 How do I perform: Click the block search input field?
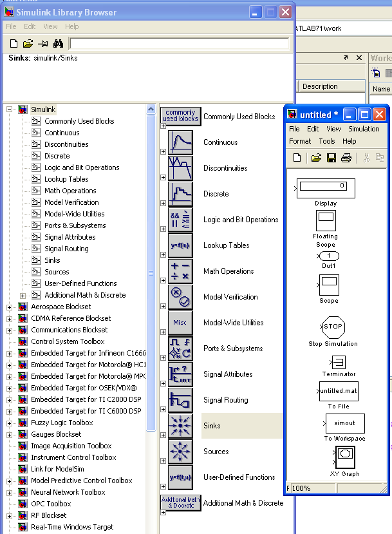coord(180,44)
